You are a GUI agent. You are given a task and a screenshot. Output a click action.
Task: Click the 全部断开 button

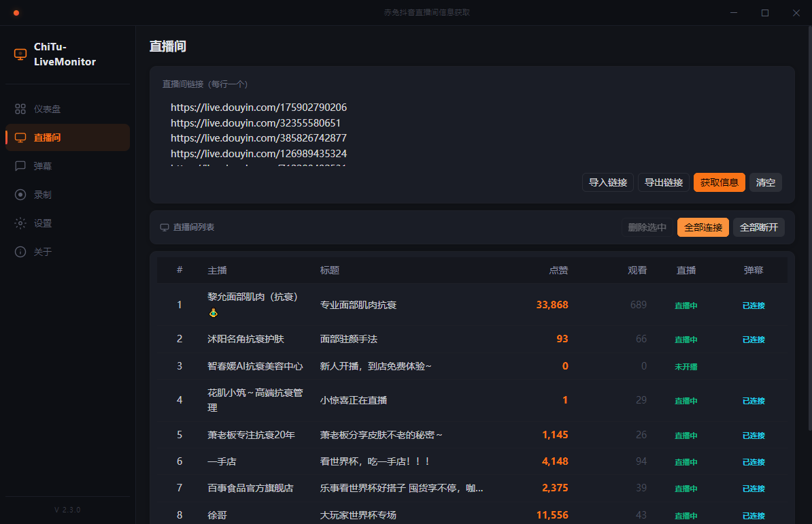point(759,227)
